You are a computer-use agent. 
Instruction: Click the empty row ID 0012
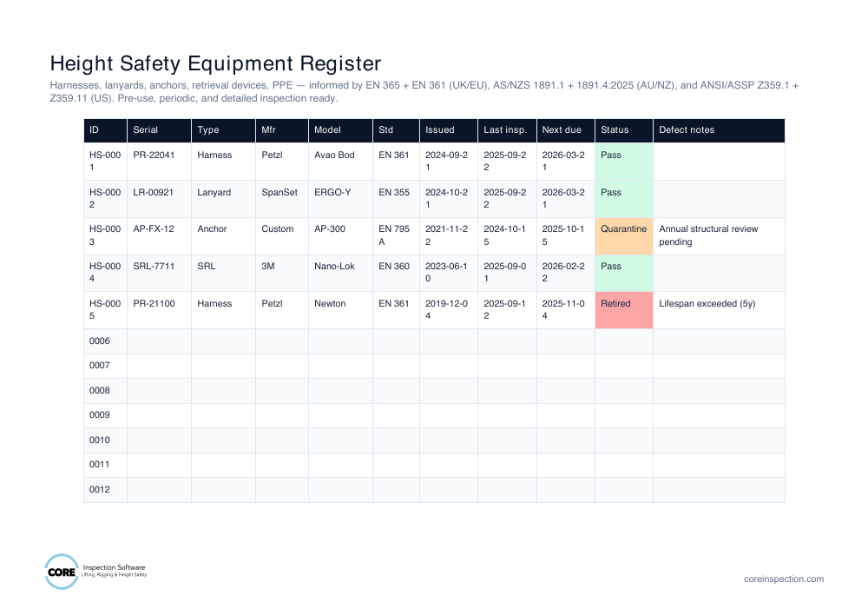105,490
